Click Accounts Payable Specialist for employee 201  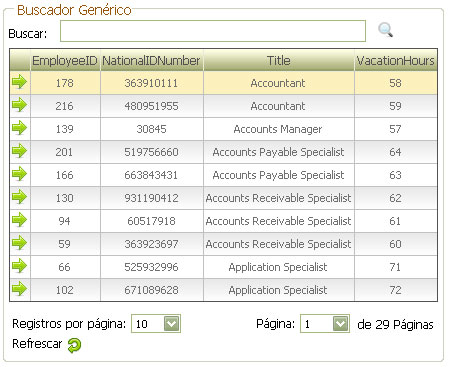click(x=278, y=152)
